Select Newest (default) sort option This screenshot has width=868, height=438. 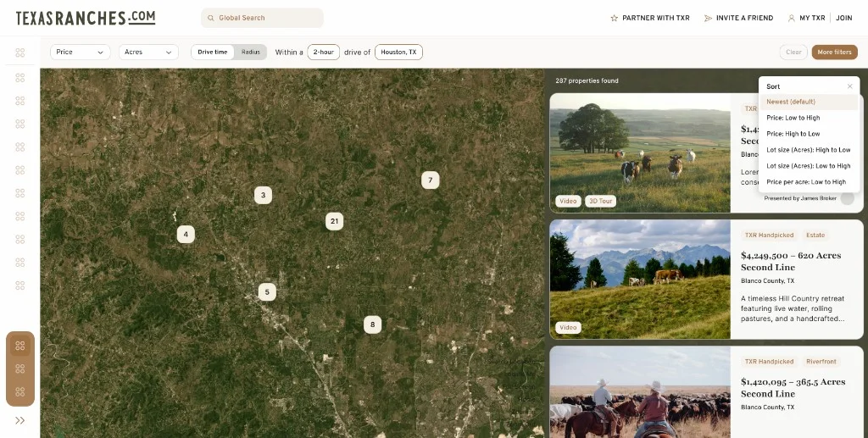[809, 102]
